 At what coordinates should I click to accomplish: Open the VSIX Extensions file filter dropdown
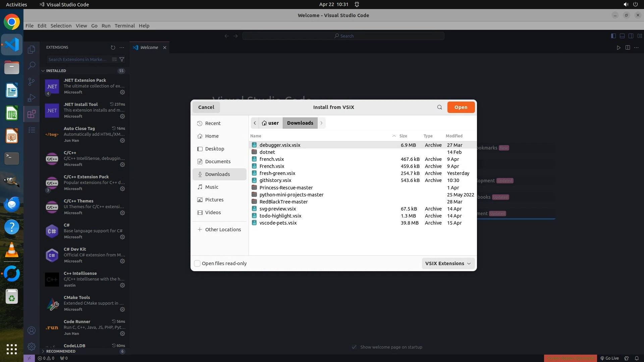(x=448, y=263)
